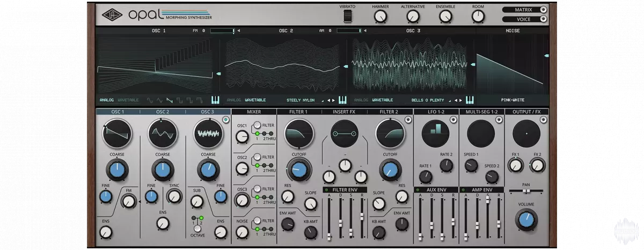Set OSC 2 to Analog mode
This screenshot has height=250, width=644.
pyautogui.click(x=234, y=100)
